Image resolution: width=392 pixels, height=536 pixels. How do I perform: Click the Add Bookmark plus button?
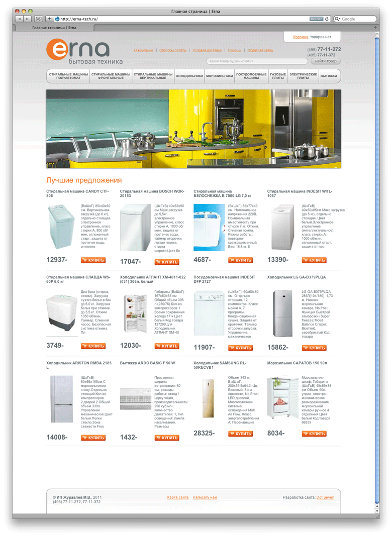click(x=49, y=19)
